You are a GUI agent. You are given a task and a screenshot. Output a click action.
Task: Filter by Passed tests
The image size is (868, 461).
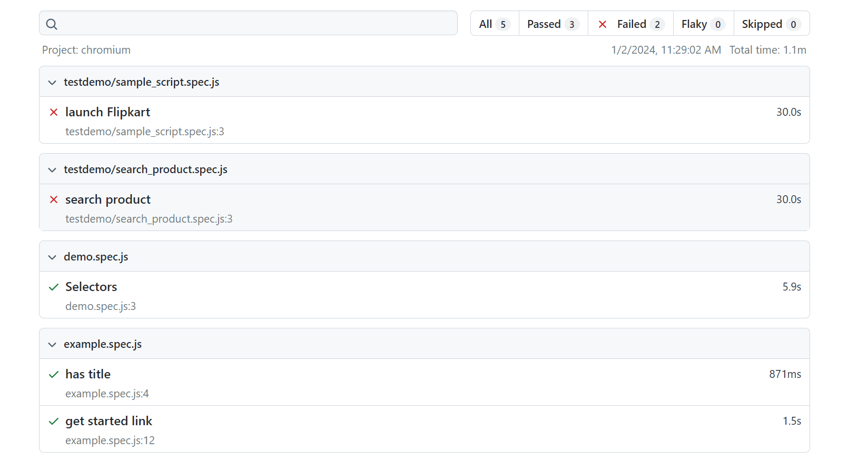click(x=553, y=24)
